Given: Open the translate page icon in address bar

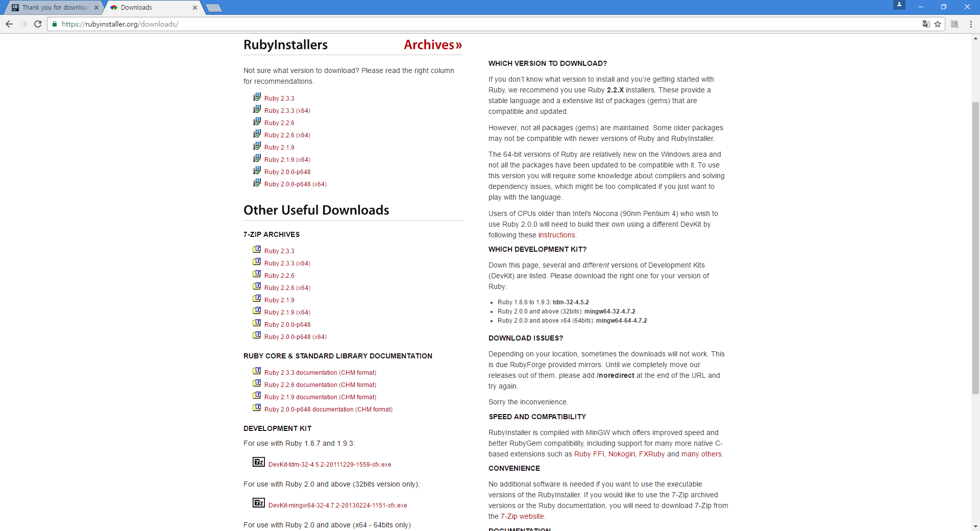Looking at the screenshot, I should [x=926, y=24].
